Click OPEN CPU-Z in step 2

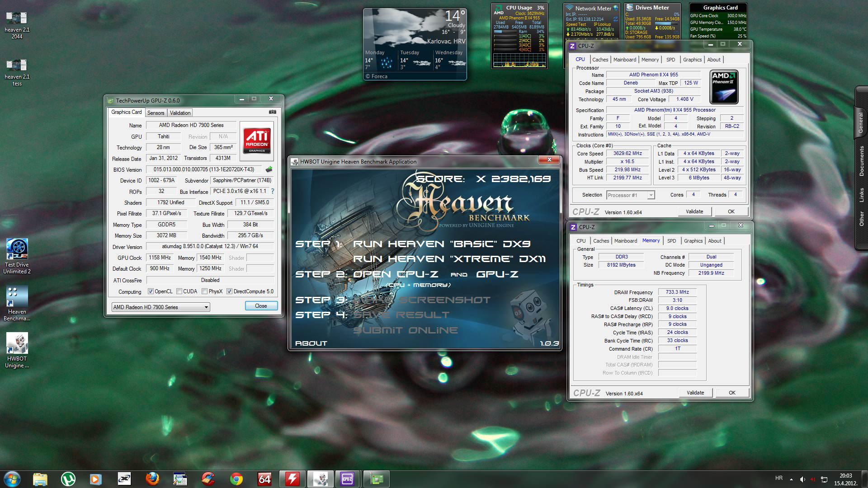(396, 274)
